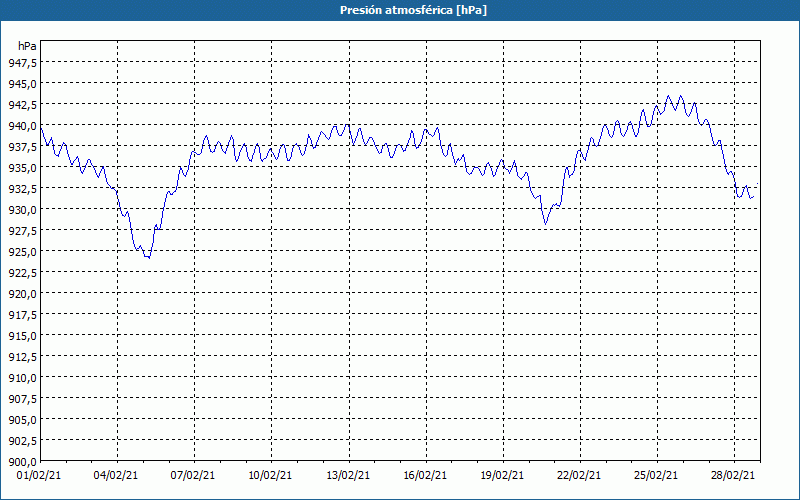Click the 915,0 y-axis label
The image size is (800, 500).
[x=22, y=336]
